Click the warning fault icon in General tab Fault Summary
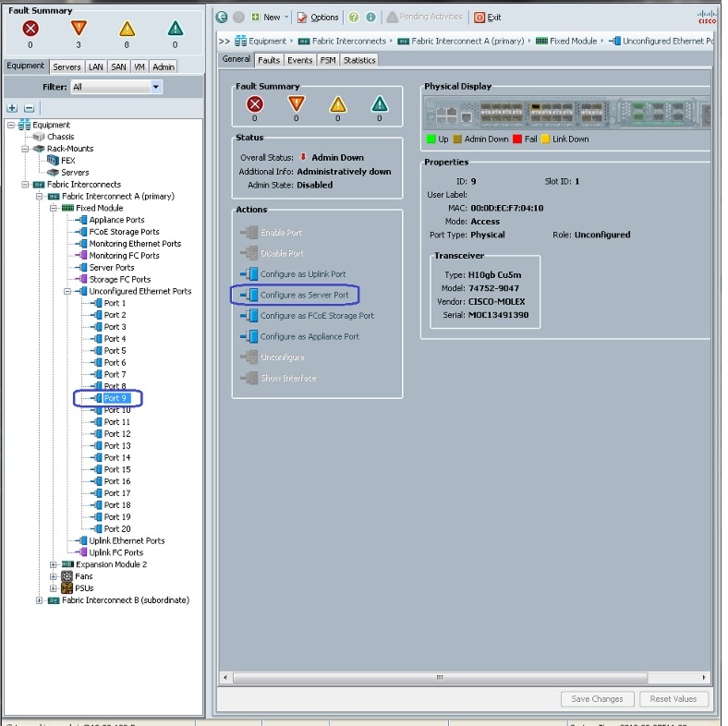Viewport: 728px width, 726px height. point(380,104)
